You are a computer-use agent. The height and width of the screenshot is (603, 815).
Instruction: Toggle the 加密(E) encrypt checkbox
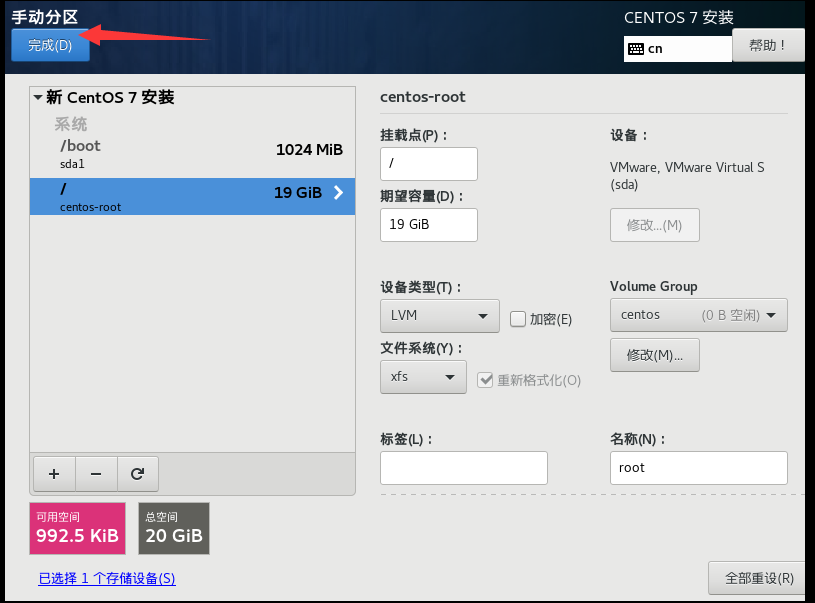[518, 319]
